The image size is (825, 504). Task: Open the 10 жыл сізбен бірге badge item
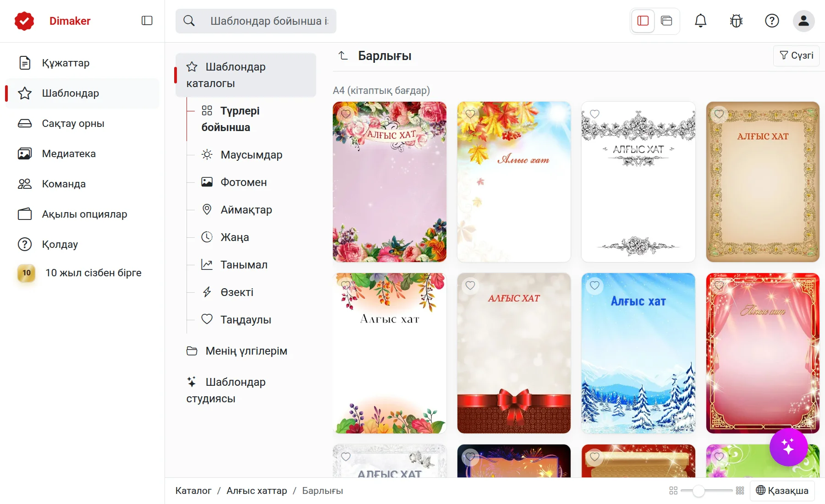click(x=82, y=273)
